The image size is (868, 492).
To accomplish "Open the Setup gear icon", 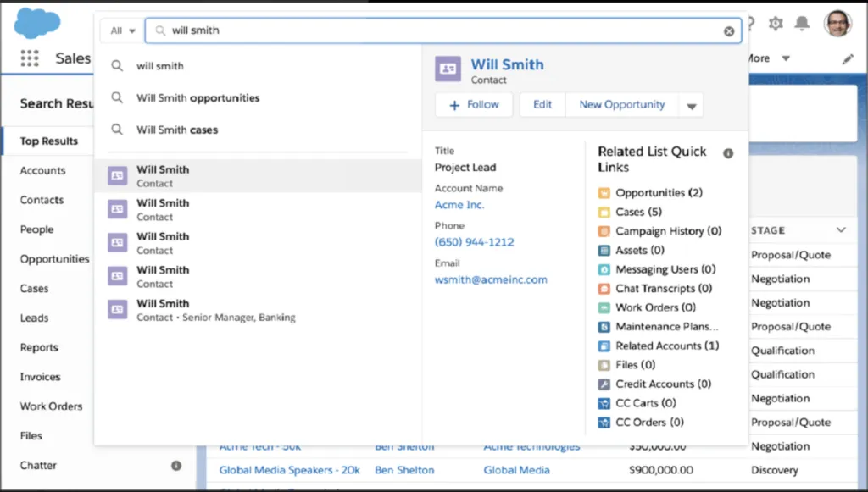I will point(776,23).
